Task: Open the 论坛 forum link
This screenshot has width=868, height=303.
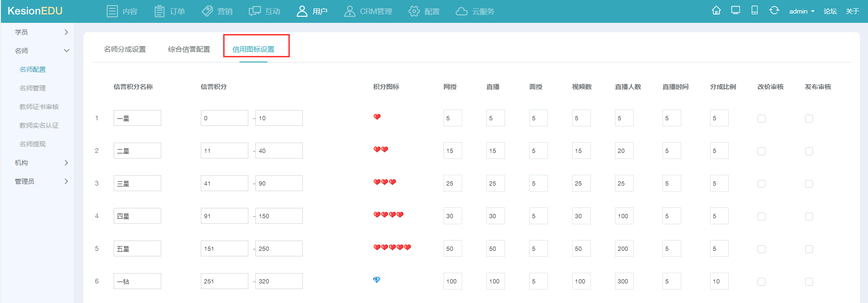Action: pos(830,11)
